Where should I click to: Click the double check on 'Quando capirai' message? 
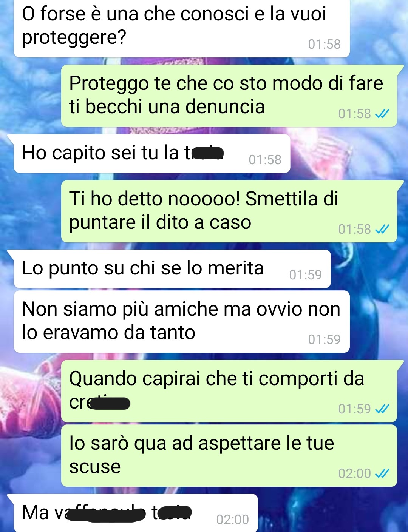point(382,409)
